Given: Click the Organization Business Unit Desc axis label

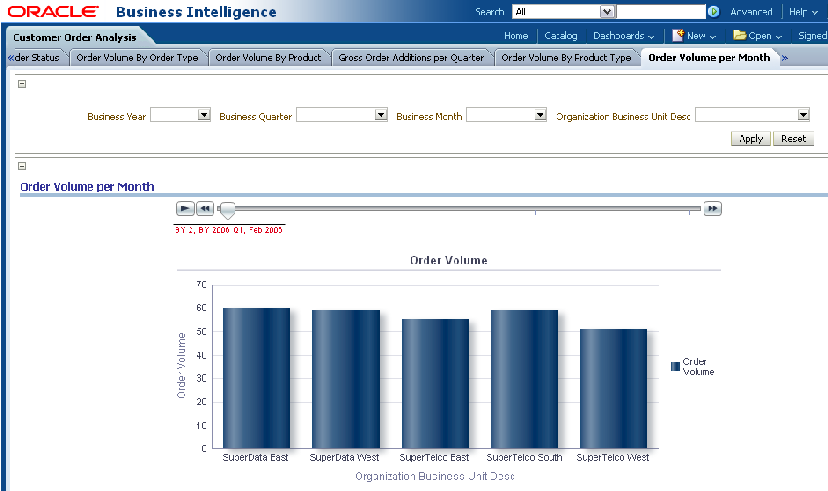Looking at the screenshot, I should point(435,476).
